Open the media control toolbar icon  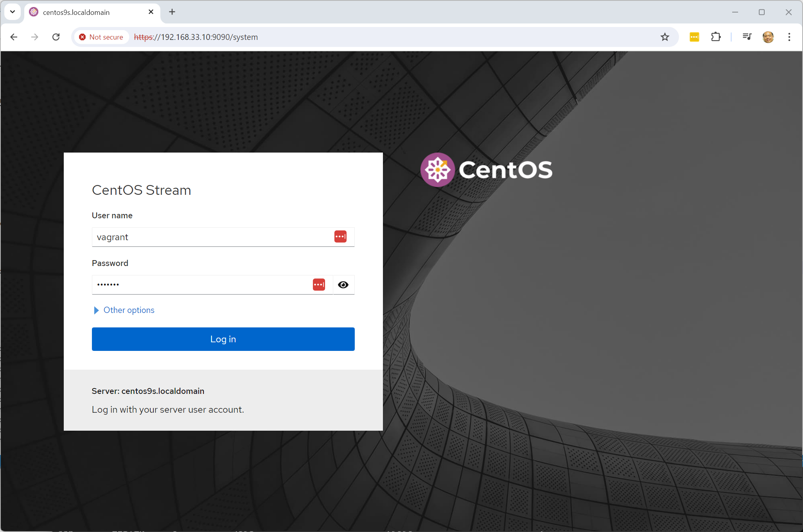pos(747,37)
